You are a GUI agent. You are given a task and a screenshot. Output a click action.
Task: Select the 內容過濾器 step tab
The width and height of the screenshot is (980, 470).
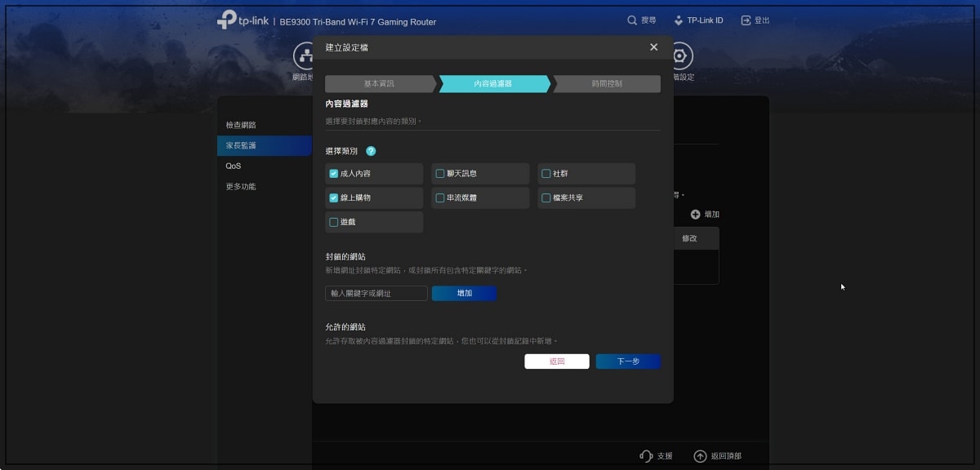[493, 84]
